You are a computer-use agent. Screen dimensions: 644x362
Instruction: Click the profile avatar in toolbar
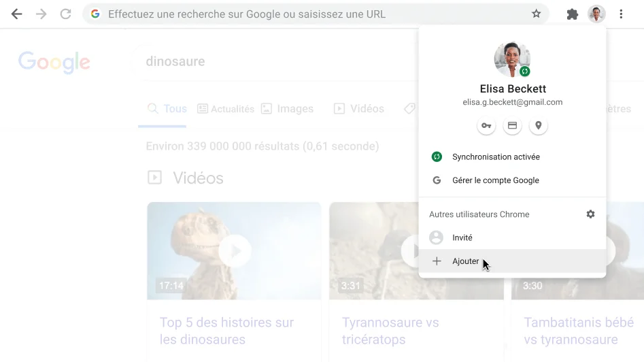(x=596, y=14)
